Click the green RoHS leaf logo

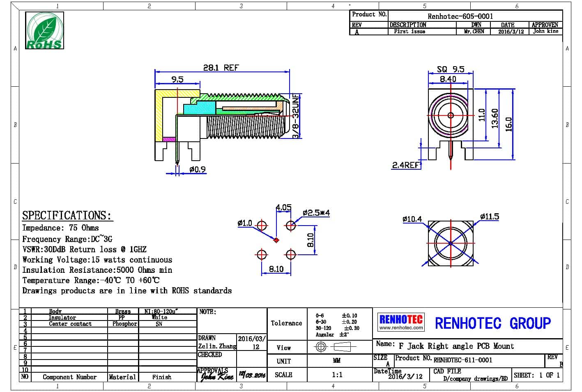coord(44,30)
